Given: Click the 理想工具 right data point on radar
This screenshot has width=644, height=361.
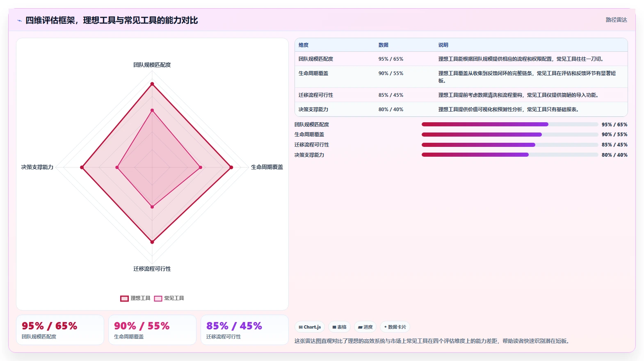Looking at the screenshot, I should [231, 167].
